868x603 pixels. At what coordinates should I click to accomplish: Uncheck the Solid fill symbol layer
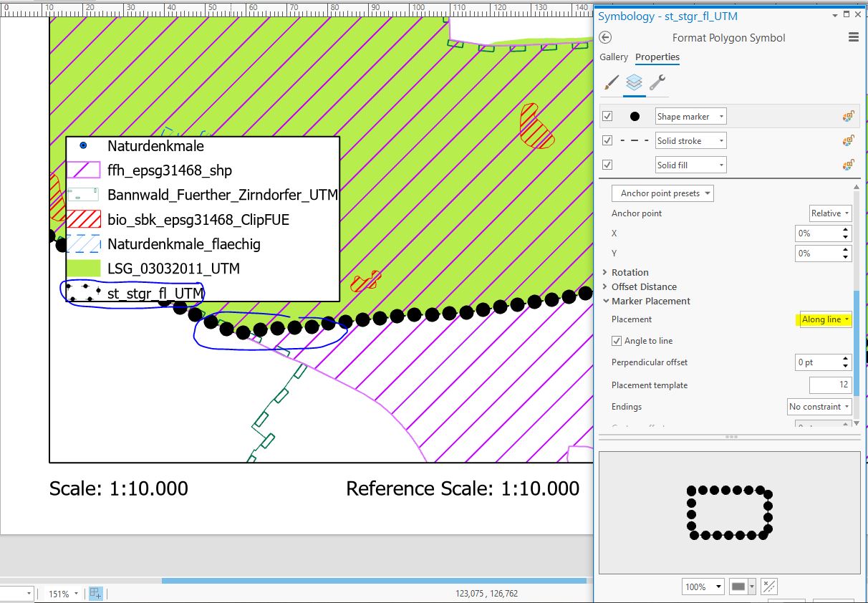(x=607, y=164)
